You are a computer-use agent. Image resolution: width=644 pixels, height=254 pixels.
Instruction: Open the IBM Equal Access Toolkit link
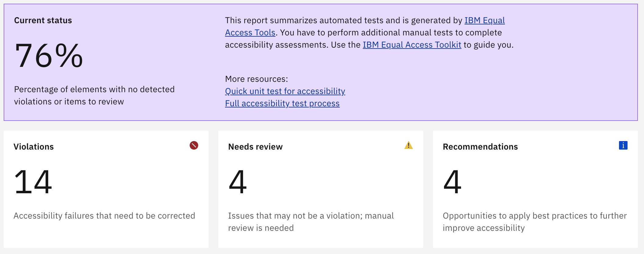[x=412, y=45]
